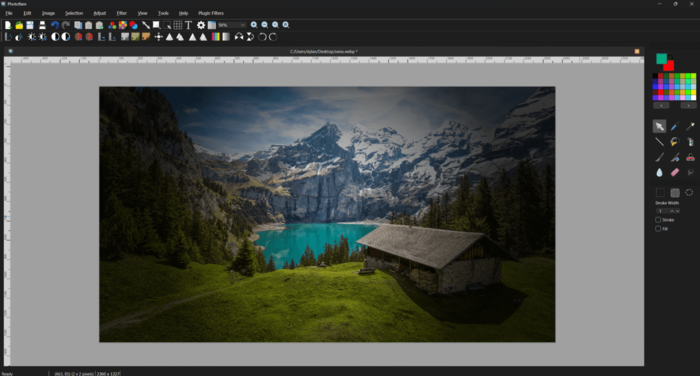
Task: Enable the Fill checkbox
Action: (658, 229)
